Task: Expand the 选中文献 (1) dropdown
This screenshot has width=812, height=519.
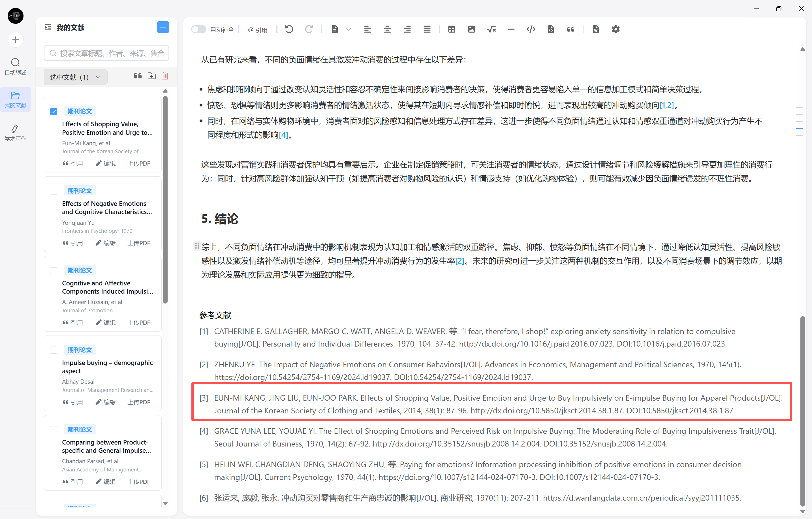Action: pos(76,77)
